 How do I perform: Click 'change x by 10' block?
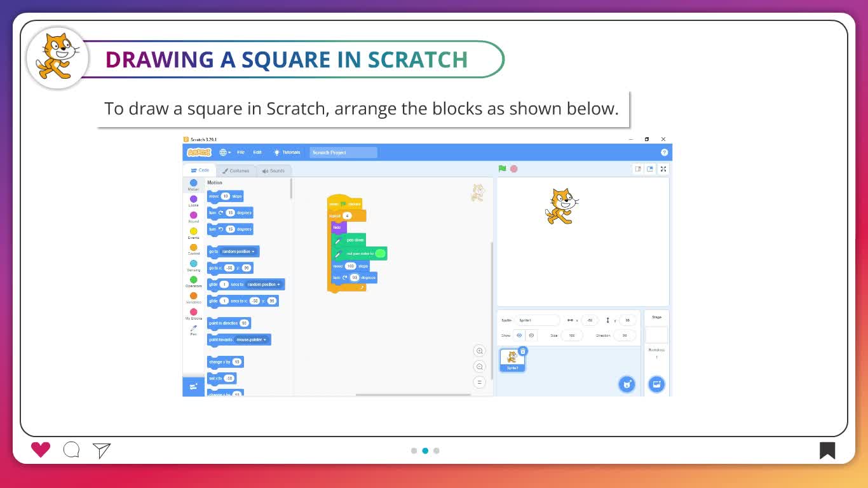point(225,362)
